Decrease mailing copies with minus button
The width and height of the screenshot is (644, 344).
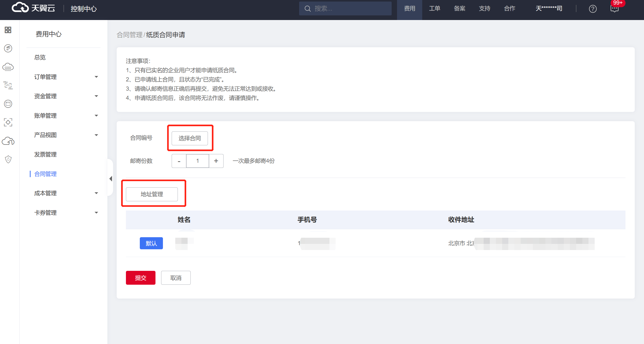179,161
